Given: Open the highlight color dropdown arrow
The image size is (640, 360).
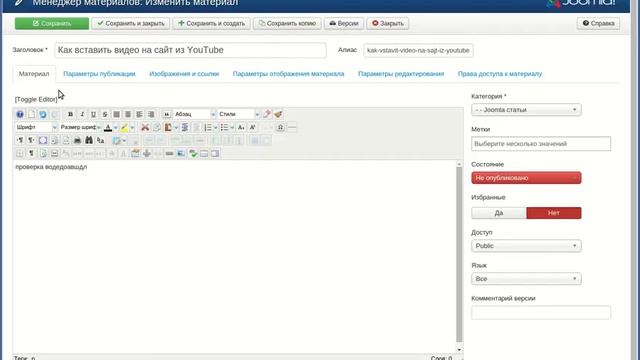Looking at the screenshot, I should click(132, 127).
